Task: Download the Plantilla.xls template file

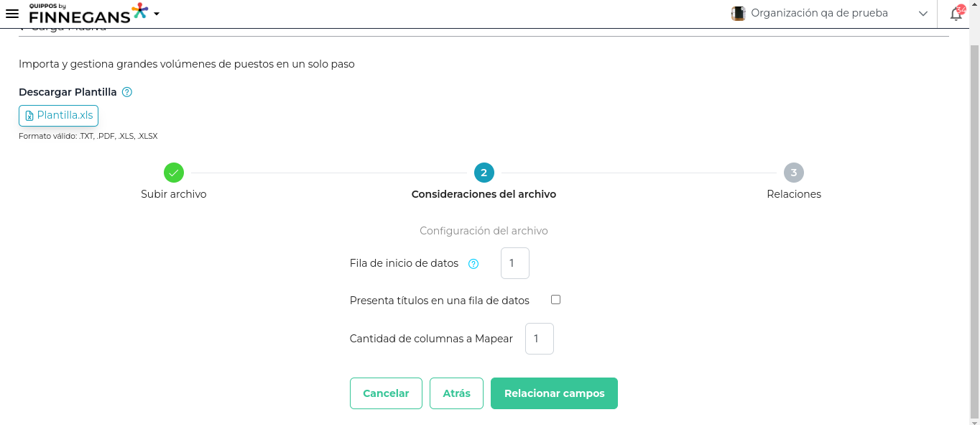Action: pos(59,115)
